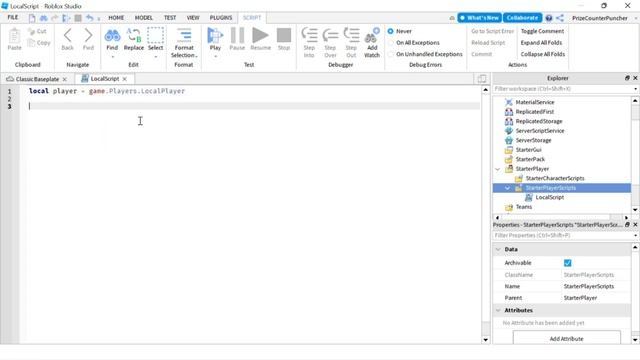Click Collapse All Folds action
640x360 pixels.
[x=543, y=54]
